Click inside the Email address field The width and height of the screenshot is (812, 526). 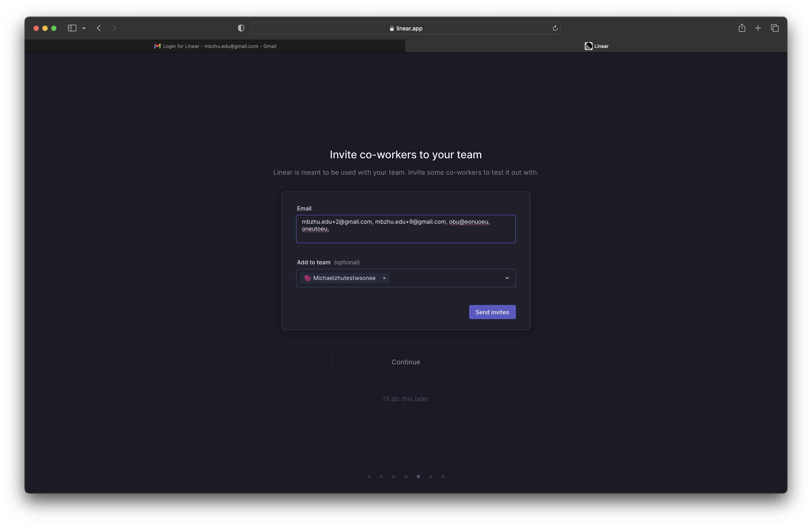tap(406, 229)
